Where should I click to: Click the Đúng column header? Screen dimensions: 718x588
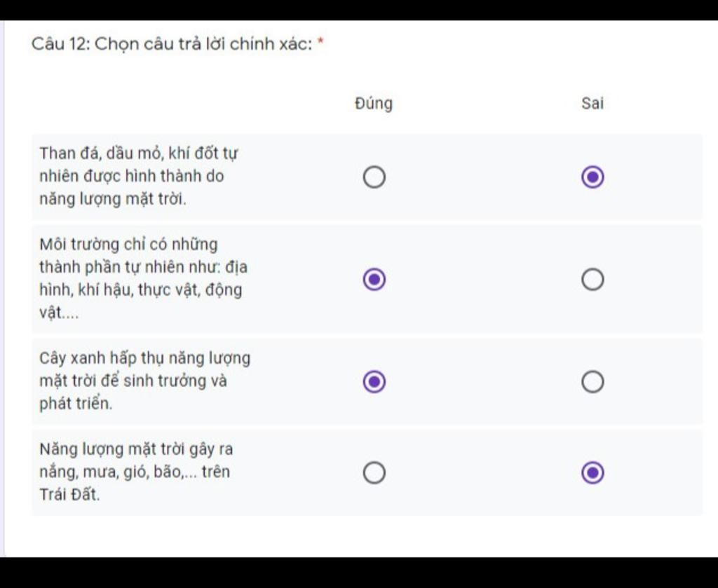(374, 104)
